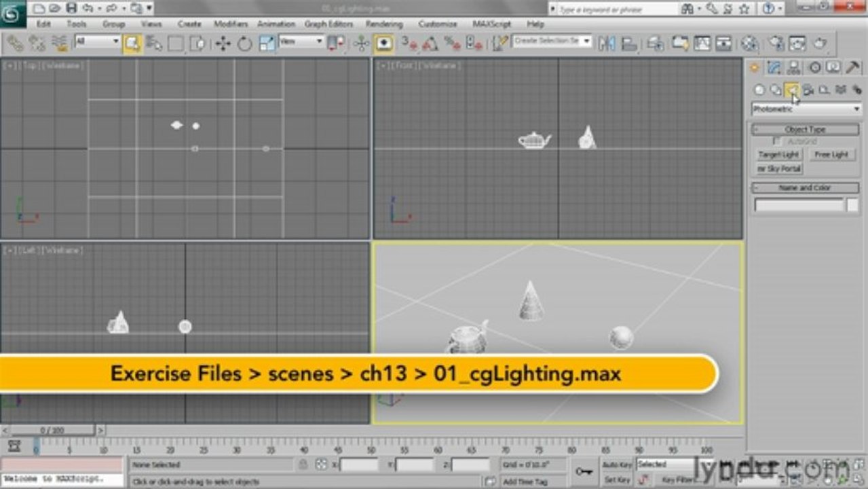Toggle the Selection Lock padlock
Image resolution: width=868 pixels, height=489 pixels.
303,465
